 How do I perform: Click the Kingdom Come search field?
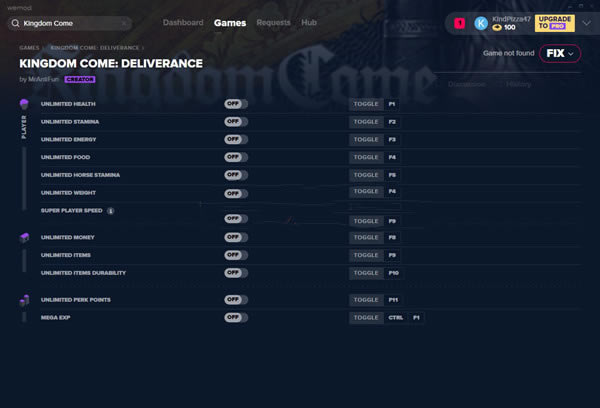pos(68,23)
